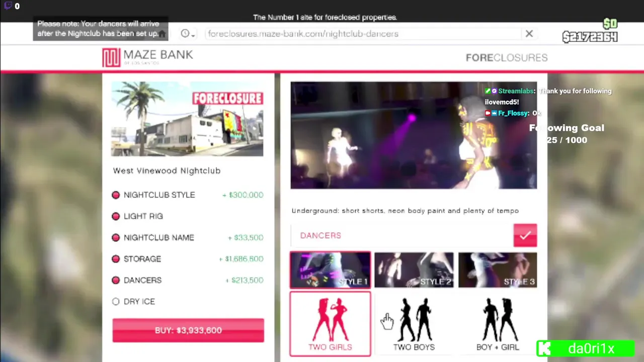Viewport: 644px width, 362px height.
Task: Click the 'DANCERS' section heading text
Action: pos(320,235)
